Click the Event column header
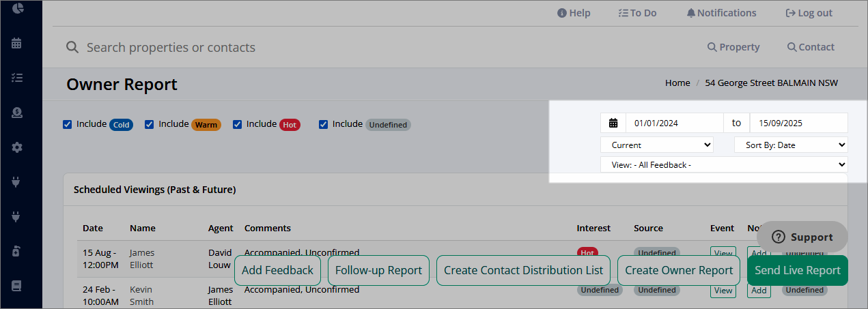This screenshot has height=309, width=868. [x=723, y=228]
